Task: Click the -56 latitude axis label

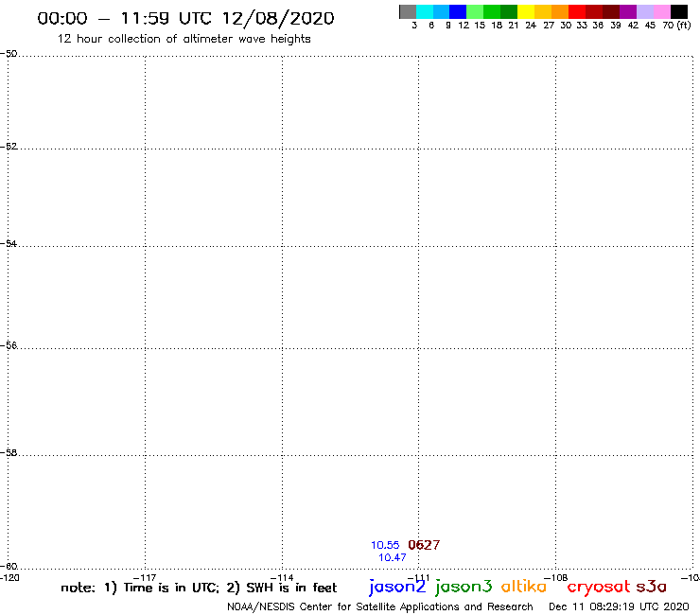Action: pos(9,345)
